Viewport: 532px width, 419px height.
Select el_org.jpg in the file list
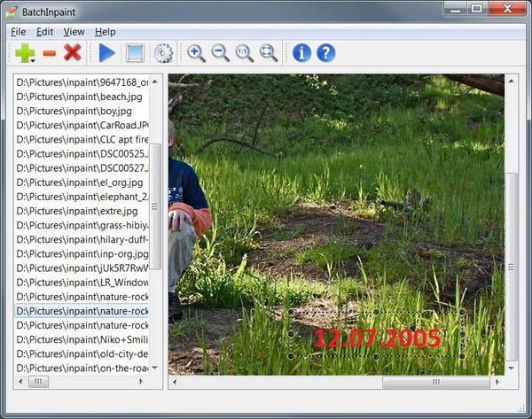[x=82, y=182]
